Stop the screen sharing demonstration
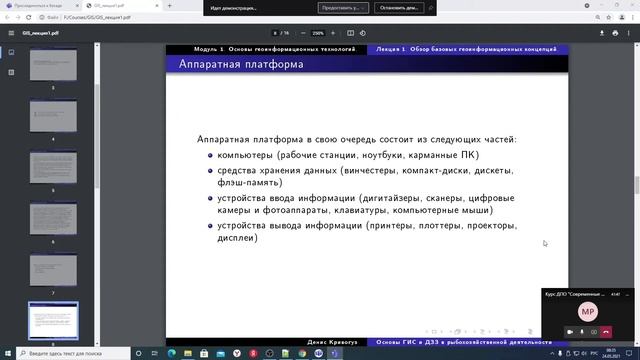This screenshot has width=640, height=360. click(x=399, y=8)
